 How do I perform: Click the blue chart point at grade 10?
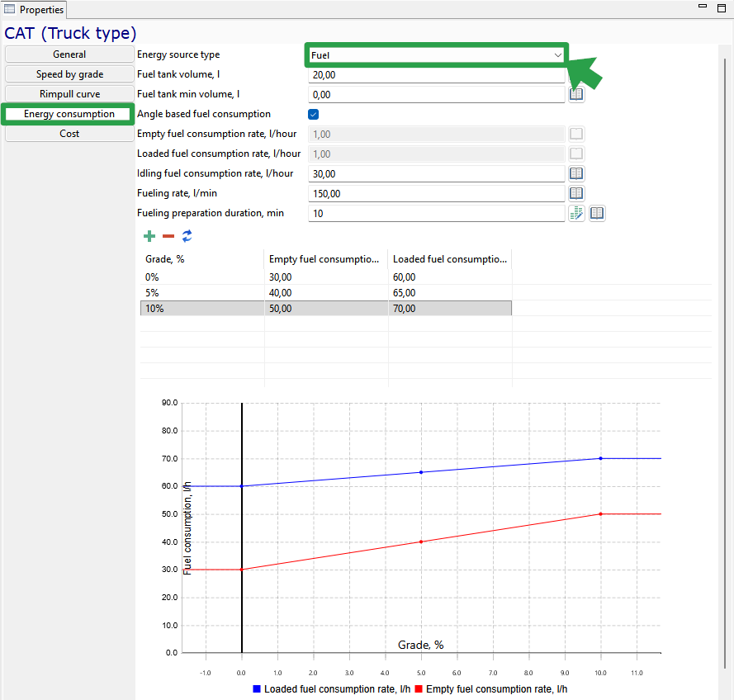click(x=600, y=458)
